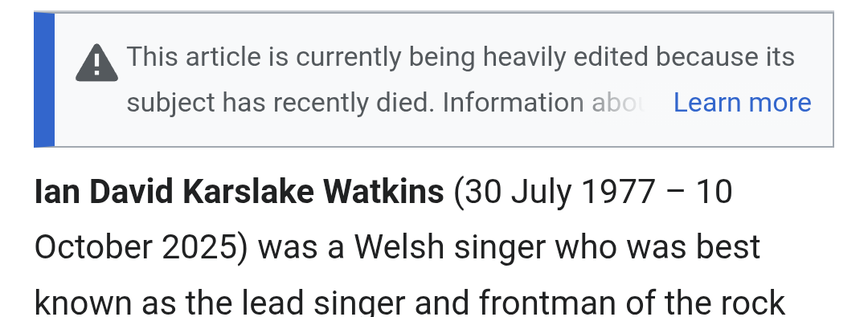Click the word 'October 2025' in article
Screen dimensions: 868x317
(136, 246)
